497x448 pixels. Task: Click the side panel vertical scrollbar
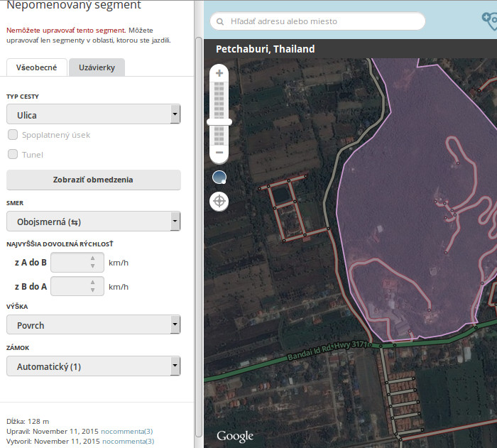point(198,237)
